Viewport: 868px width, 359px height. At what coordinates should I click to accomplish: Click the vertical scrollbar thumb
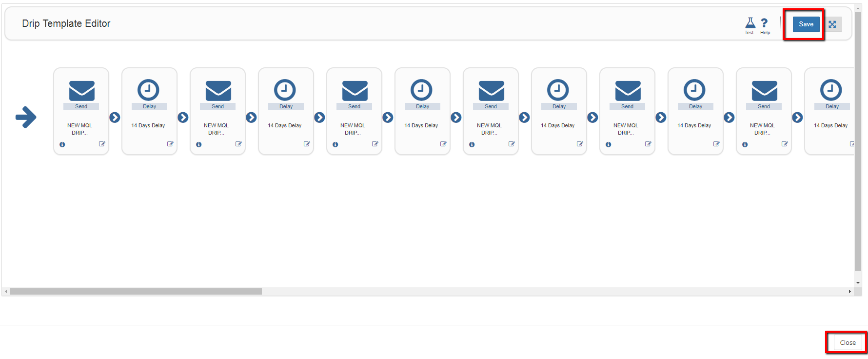pyautogui.click(x=858, y=141)
